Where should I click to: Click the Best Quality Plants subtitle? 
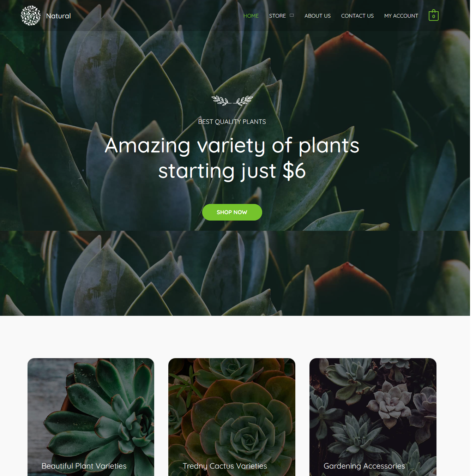232,122
